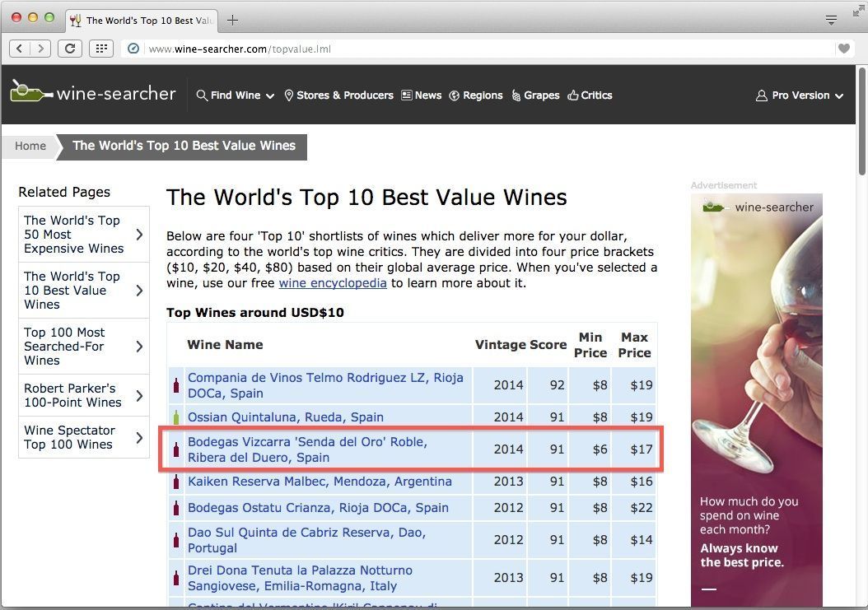This screenshot has height=610, width=868.
Task: Select the World's Top 10 Best Value browser tab
Action: (x=140, y=22)
